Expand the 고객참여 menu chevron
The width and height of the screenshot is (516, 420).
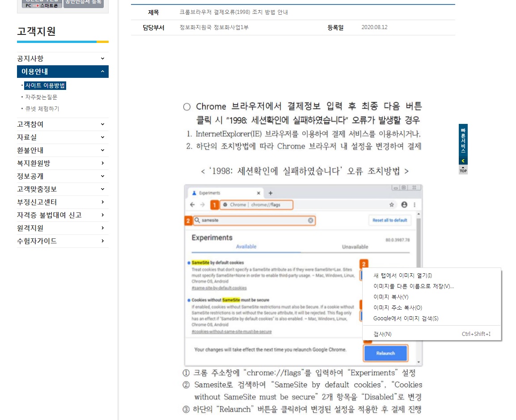(x=103, y=124)
